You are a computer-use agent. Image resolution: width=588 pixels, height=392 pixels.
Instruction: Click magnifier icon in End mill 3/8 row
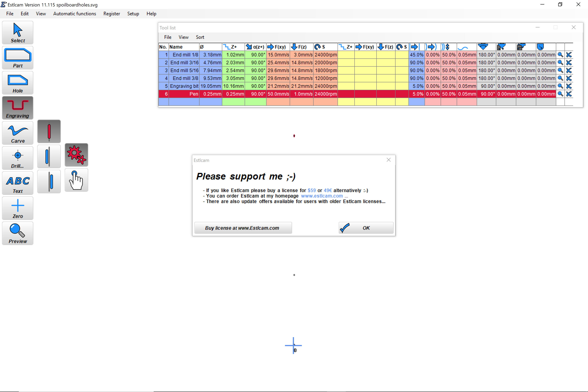pos(560,78)
